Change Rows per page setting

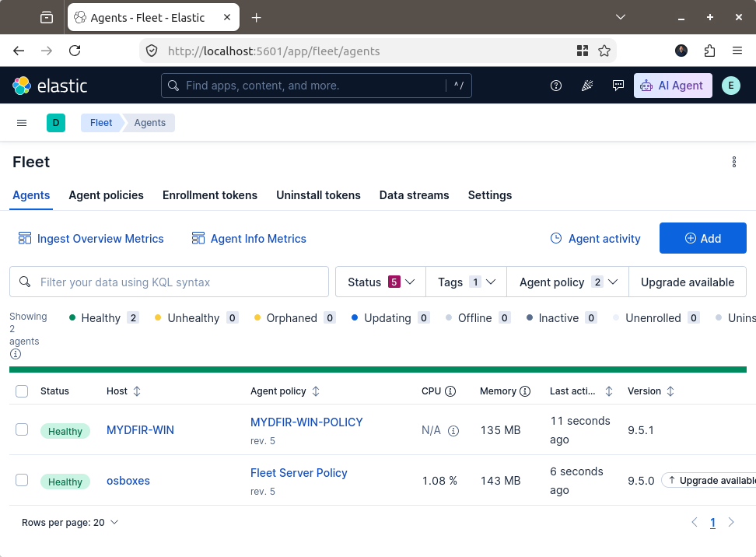click(70, 523)
